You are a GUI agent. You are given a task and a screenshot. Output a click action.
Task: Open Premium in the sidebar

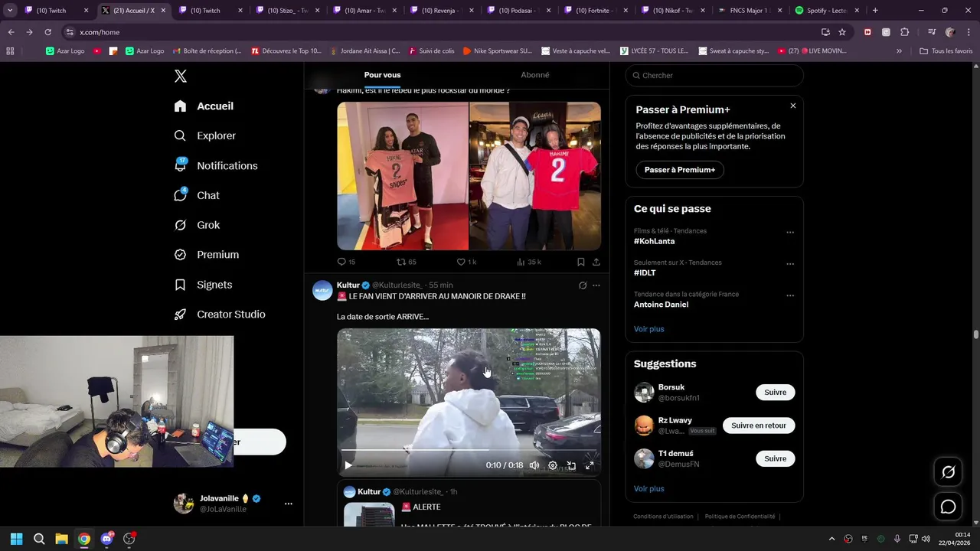coord(207,255)
